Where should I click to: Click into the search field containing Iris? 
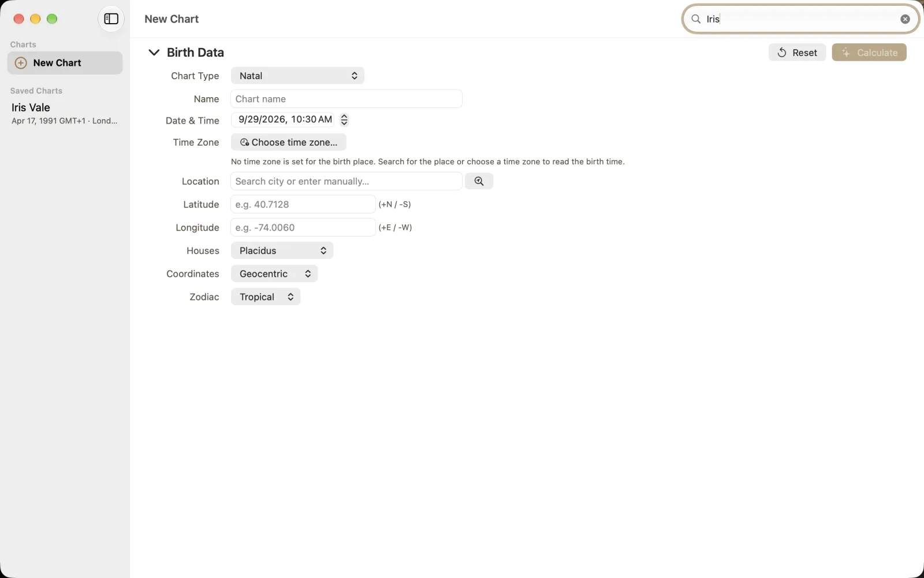[801, 19]
